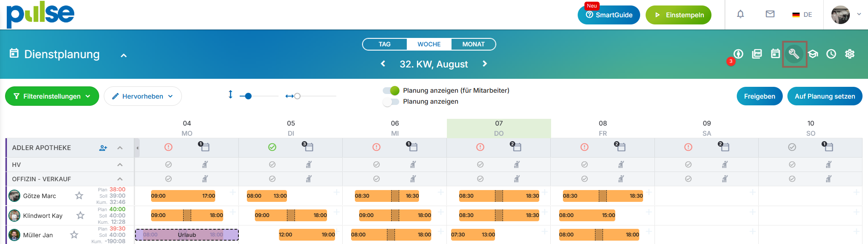Screen dimensions: 868x244
Task: Switch to the TAG view tab
Action: pos(384,44)
